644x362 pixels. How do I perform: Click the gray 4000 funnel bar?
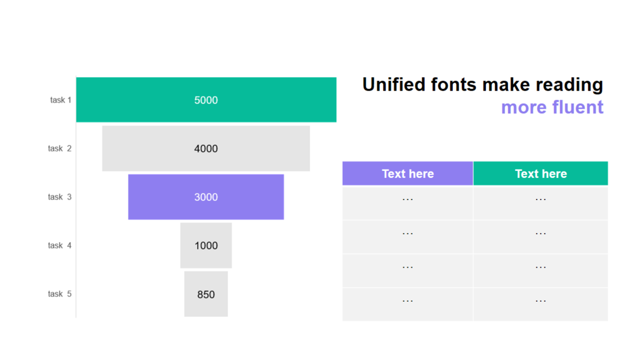click(x=206, y=148)
